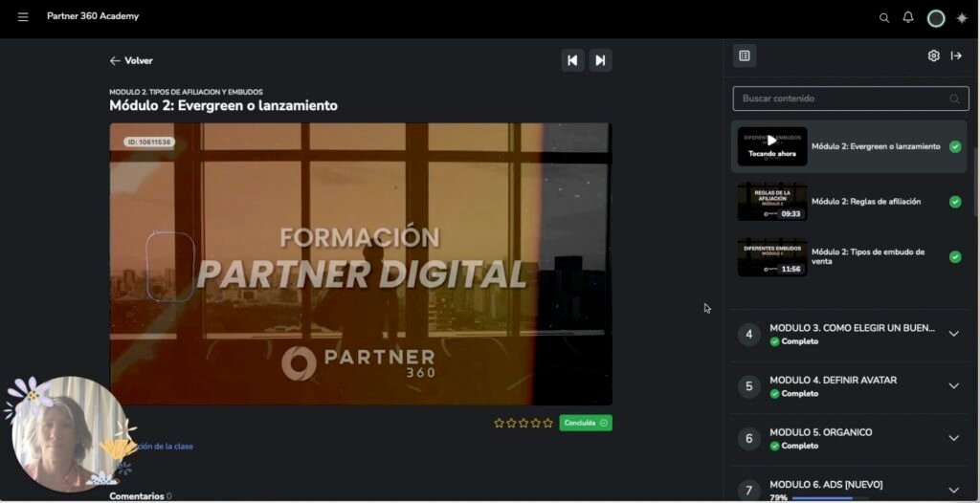This screenshot has width=980, height=503.
Task: Select lesson title Módulo 2: Reglas de afiliación
Action: click(865, 202)
